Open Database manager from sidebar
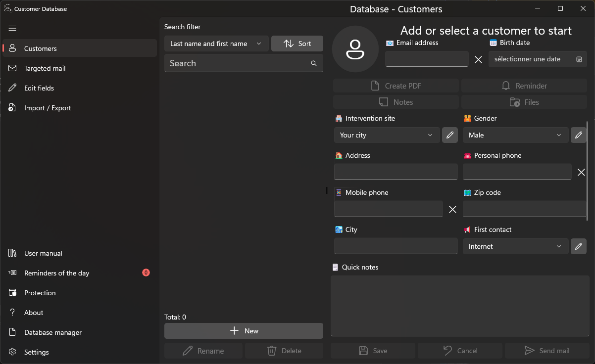 [52, 332]
